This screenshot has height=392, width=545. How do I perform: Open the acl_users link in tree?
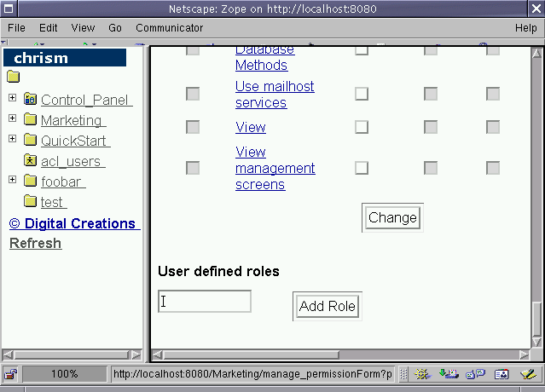[73, 161]
